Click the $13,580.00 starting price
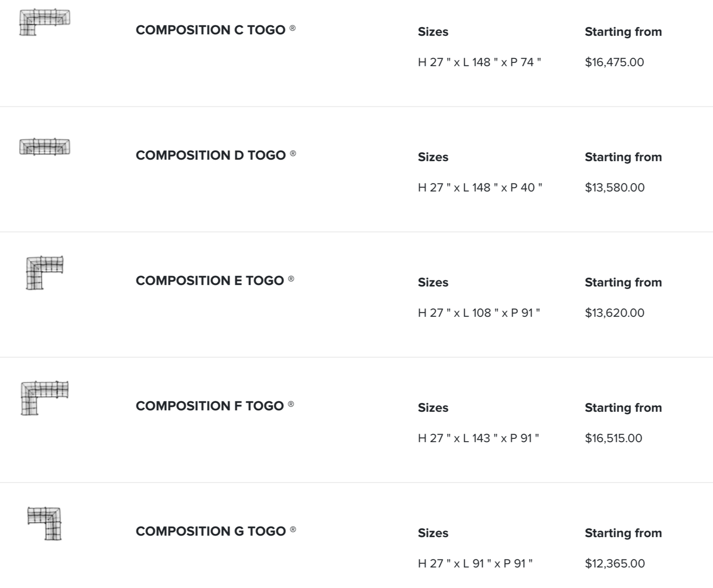This screenshot has width=713, height=588. (615, 188)
